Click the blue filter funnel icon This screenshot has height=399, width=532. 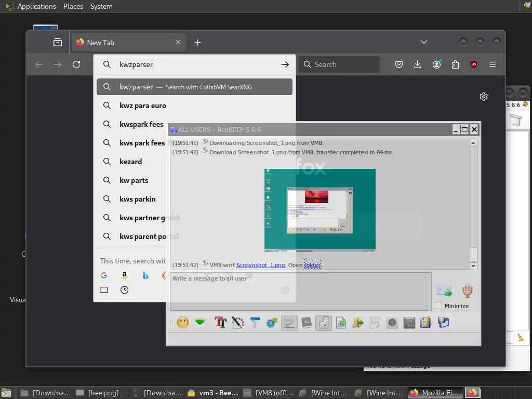click(x=255, y=322)
